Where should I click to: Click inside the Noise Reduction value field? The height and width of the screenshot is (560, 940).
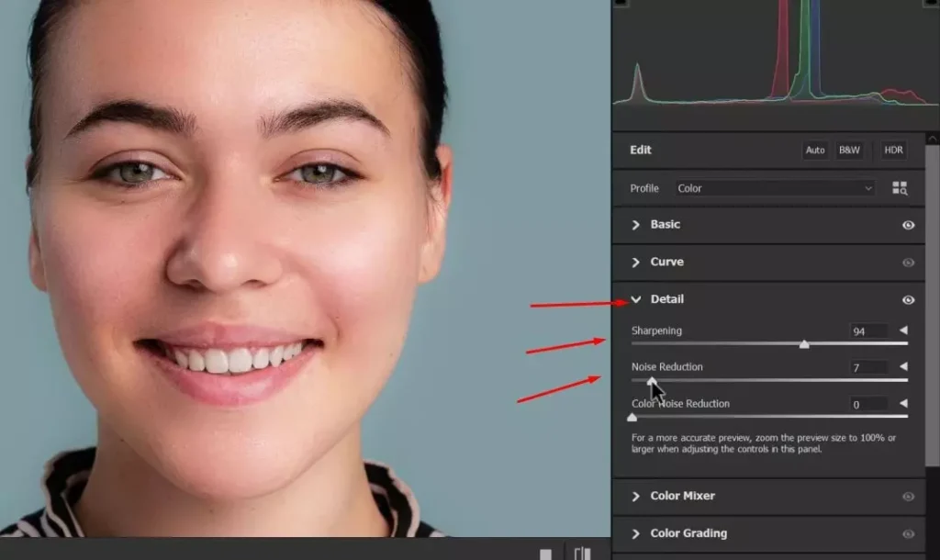(x=870, y=366)
